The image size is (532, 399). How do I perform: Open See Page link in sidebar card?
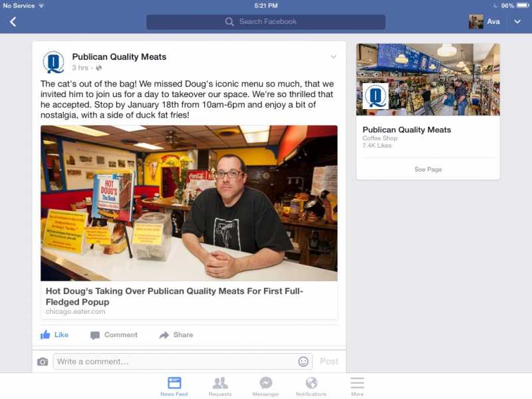tap(428, 170)
